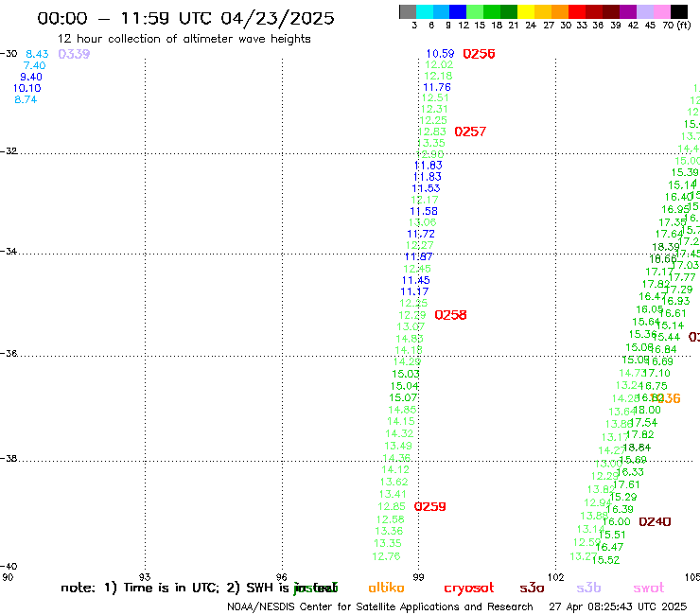Click the wave height value 18.00

[x=647, y=410]
